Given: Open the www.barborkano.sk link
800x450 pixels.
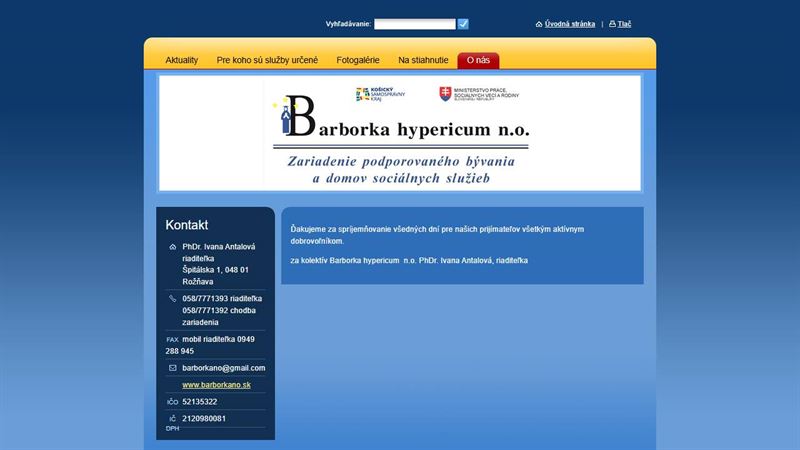Looking at the screenshot, I should [x=216, y=385].
